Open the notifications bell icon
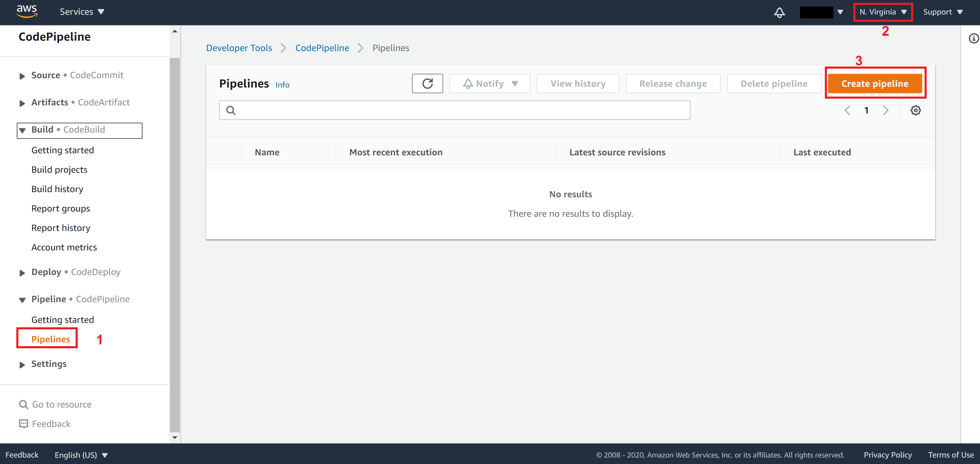 tap(779, 12)
